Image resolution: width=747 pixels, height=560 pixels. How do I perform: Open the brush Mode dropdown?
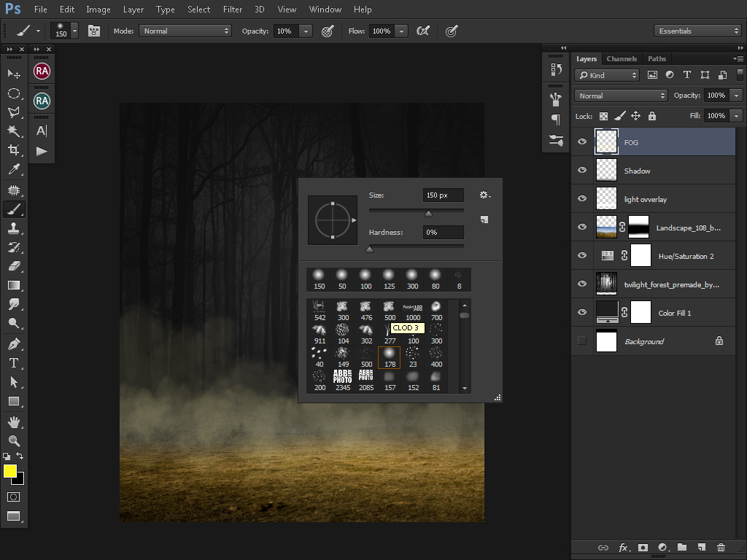click(186, 31)
